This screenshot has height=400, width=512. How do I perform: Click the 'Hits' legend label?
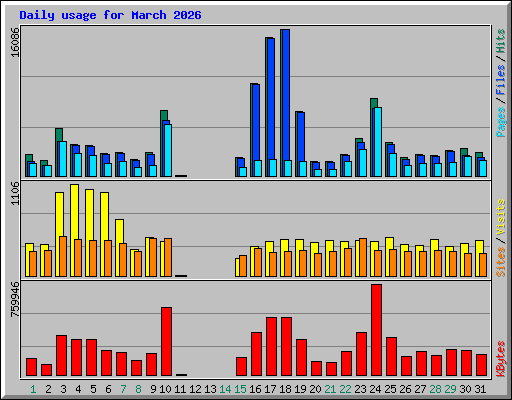501,41
